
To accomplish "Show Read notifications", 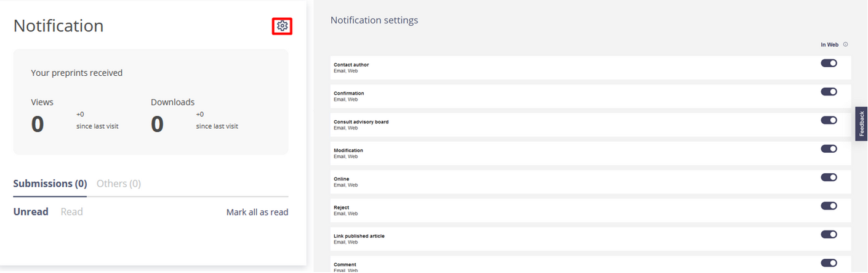I will (x=71, y=212).
